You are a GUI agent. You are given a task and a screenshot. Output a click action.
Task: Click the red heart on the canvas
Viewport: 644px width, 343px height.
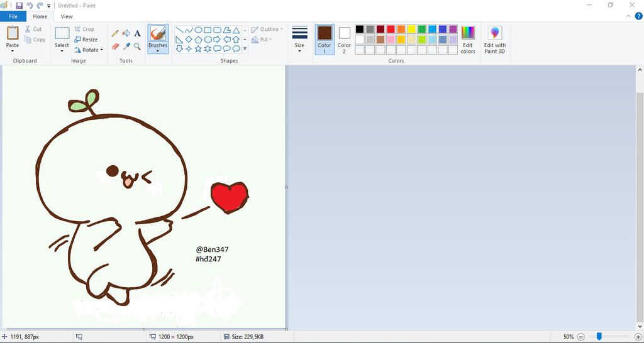click(x=229, y=197)
